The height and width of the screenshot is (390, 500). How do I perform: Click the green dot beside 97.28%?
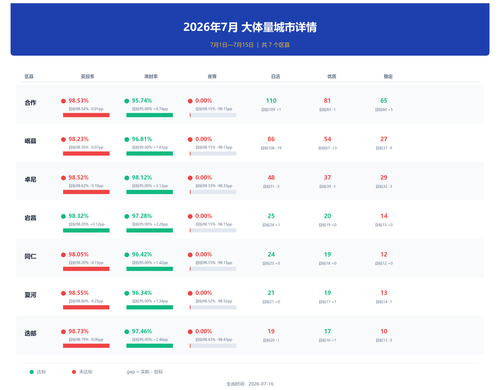[x=127, y=216]
